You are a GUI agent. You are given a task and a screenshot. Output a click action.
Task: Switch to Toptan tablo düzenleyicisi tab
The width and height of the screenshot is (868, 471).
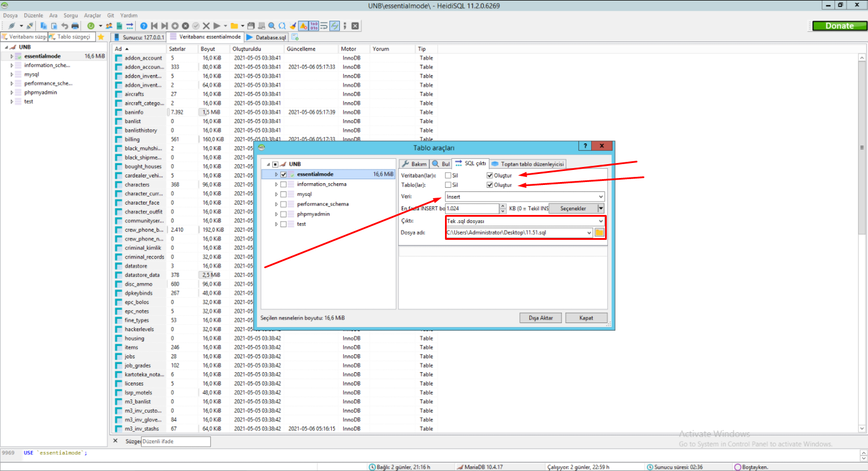[x=528, y=164]
